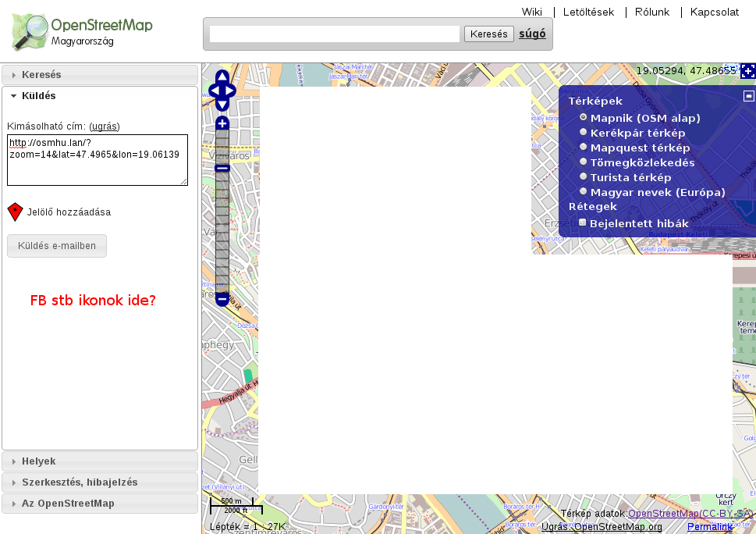Click Ugrás: OpenStreetMap.org link
Screen dimensions: 756x534
pos(602,527)
